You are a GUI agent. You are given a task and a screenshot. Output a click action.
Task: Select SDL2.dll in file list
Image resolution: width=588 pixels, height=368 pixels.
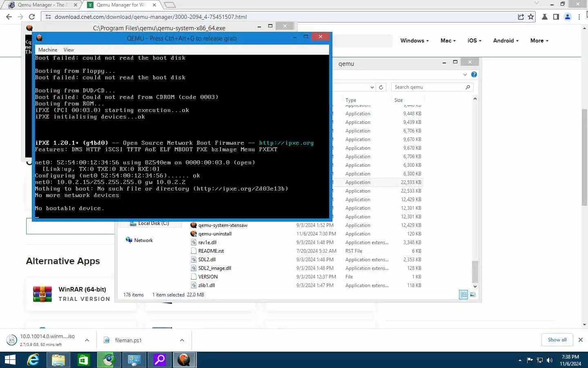click(x=207, y=260)
